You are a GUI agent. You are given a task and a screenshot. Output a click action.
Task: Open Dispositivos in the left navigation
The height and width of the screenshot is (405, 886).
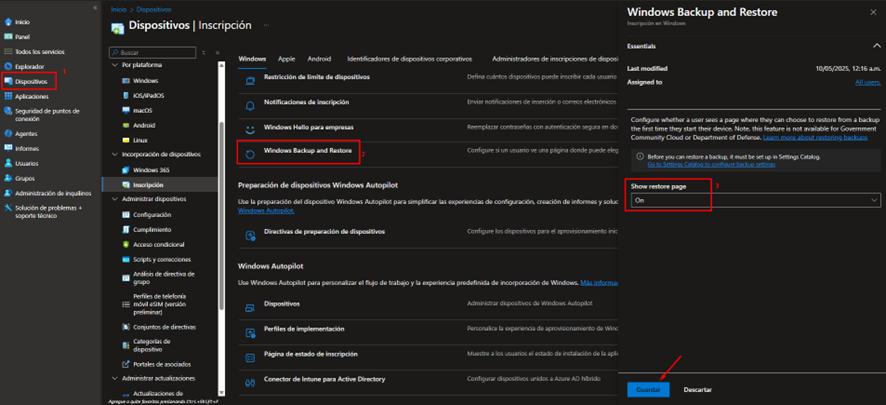(x=31, y=81)
